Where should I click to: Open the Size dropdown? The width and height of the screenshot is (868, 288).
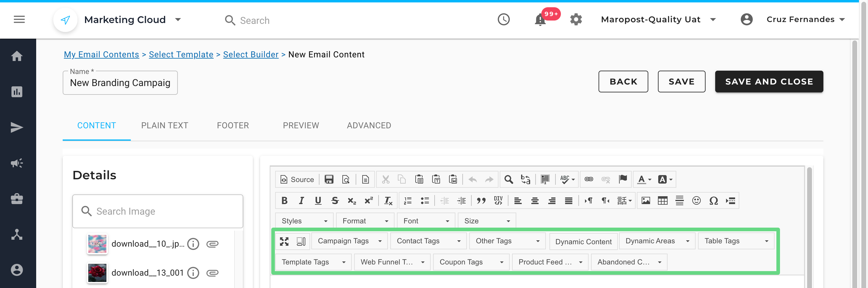coord(487,221)
